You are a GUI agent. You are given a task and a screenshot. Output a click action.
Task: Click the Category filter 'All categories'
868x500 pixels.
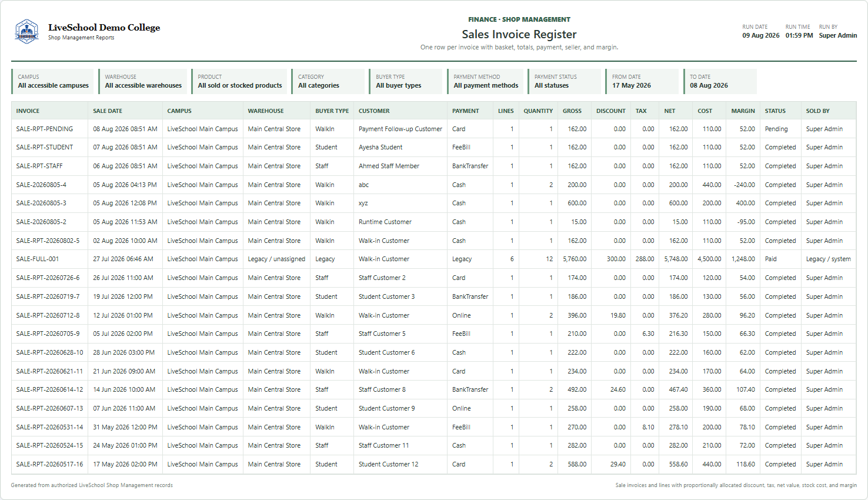point(319,85)
